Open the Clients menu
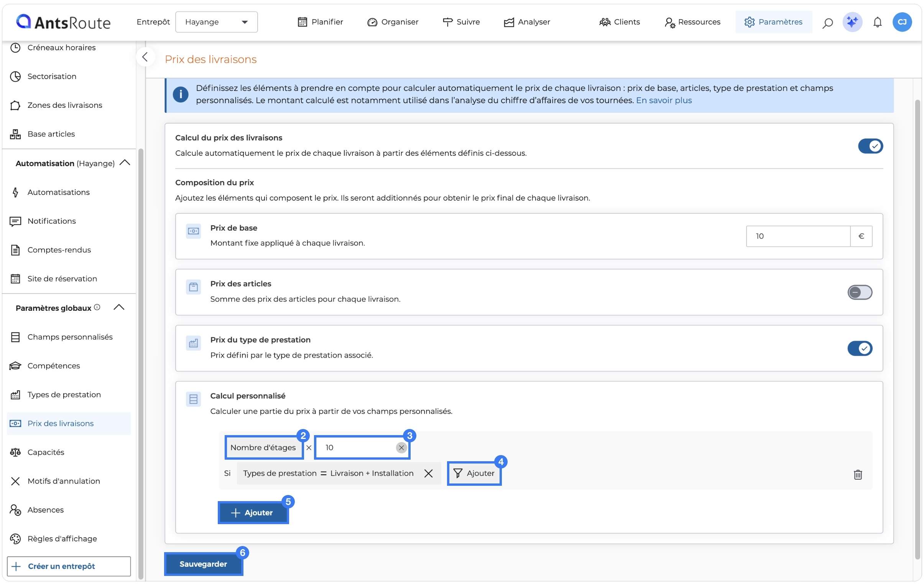The width and height of the screenshot is (924, 584). [620, 22]
